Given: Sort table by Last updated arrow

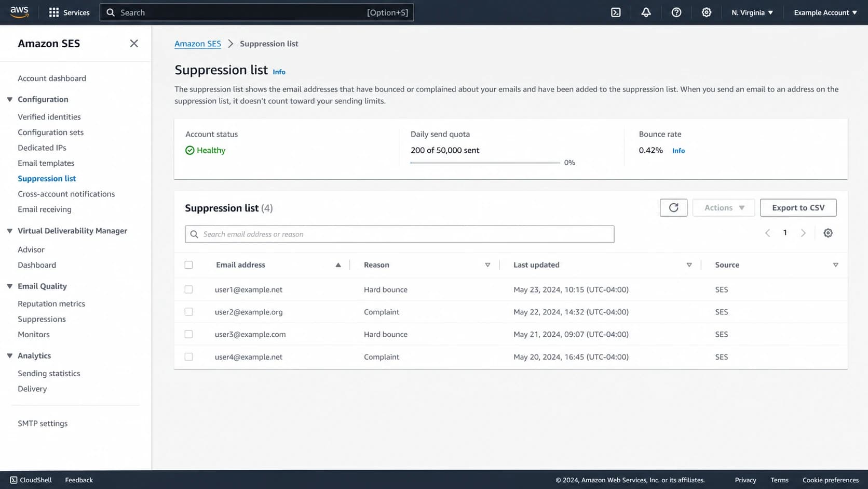Looking at the screenshot, I should 689,265.
